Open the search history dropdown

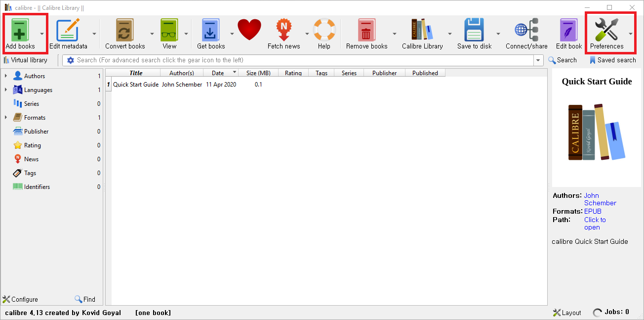point(538,60)
